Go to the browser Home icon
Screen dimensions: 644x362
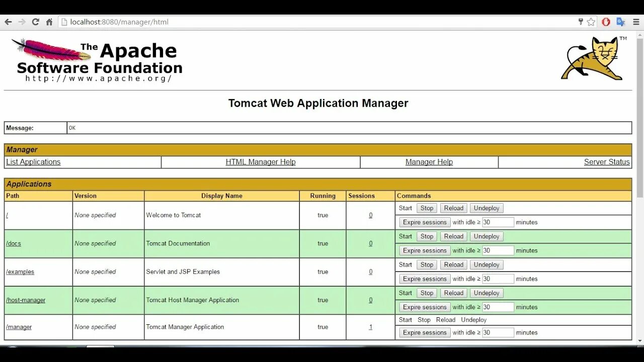[49, 22]
